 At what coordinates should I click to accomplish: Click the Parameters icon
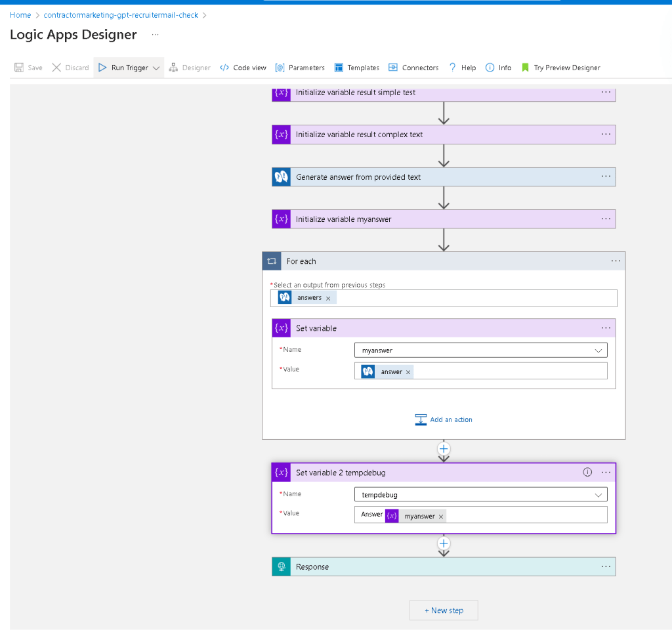click(x=280, y=68)
